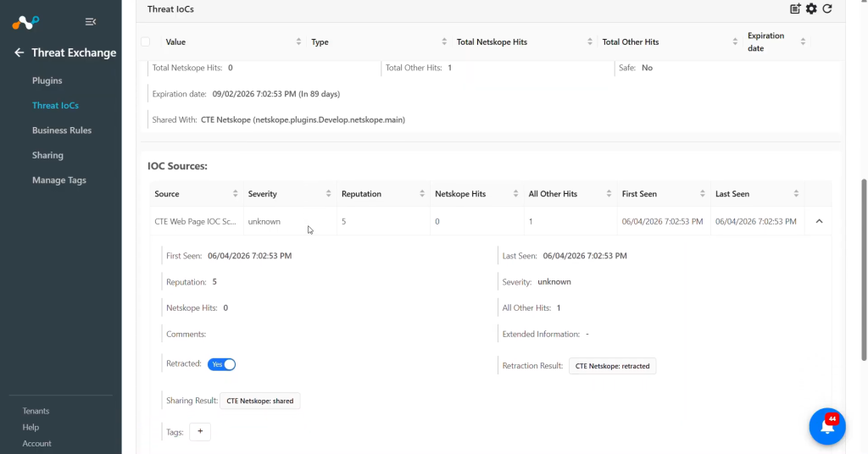Refresh the Threat IoCs table

click(827, 8)
